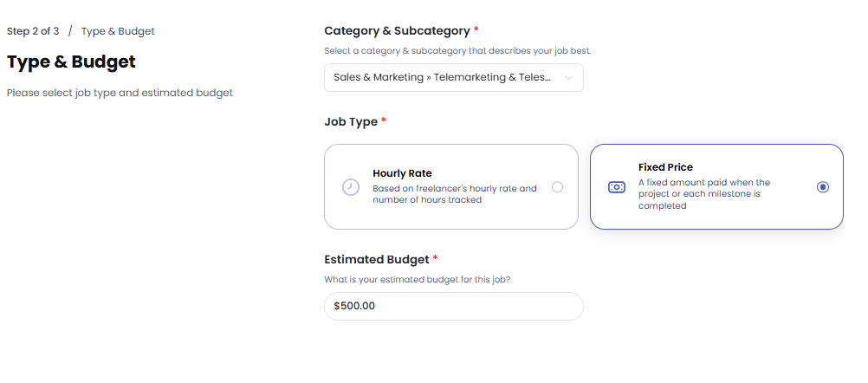Select the Fixed Price radio button
The width and height of the screenshot is (868, 383).
click(x=823, y=187)
